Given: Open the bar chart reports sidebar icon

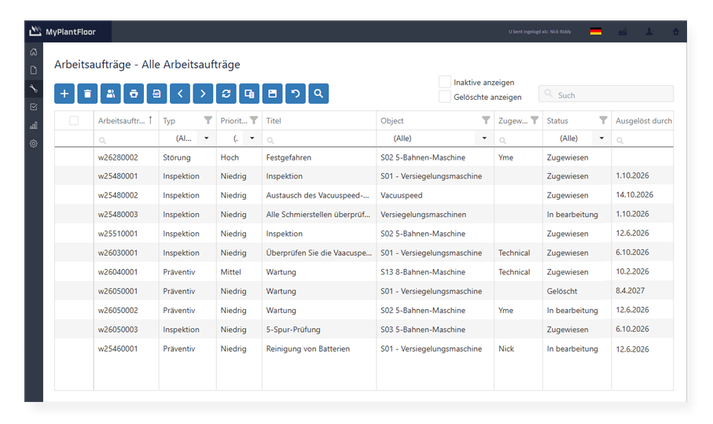Looking at the screenshot, I should 34,125.
